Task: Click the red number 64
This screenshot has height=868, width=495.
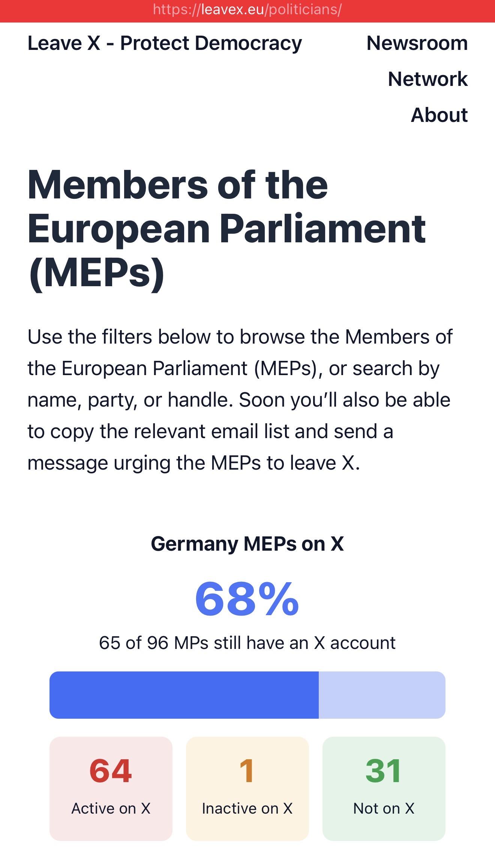Action: click(111, 771)
